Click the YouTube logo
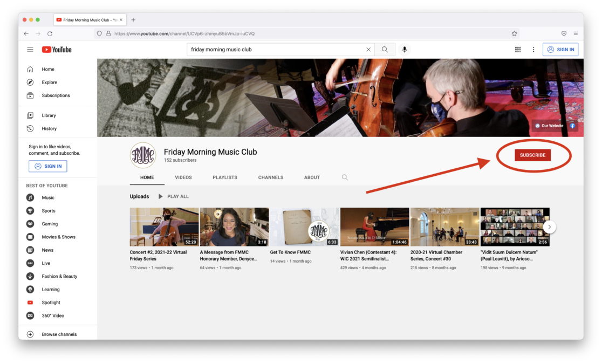 (x=57, y=50)
